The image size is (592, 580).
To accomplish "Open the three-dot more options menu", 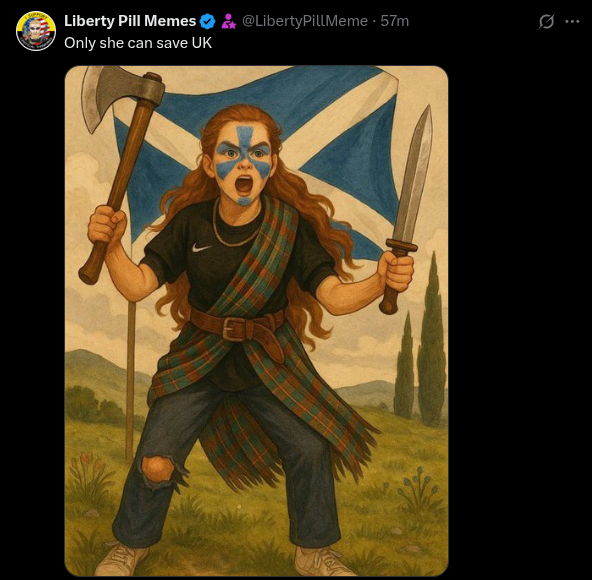I will pos(572,21).
